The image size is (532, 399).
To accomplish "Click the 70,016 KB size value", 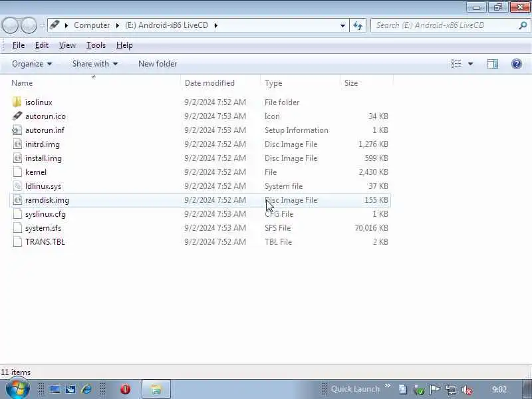I will 371,228.
